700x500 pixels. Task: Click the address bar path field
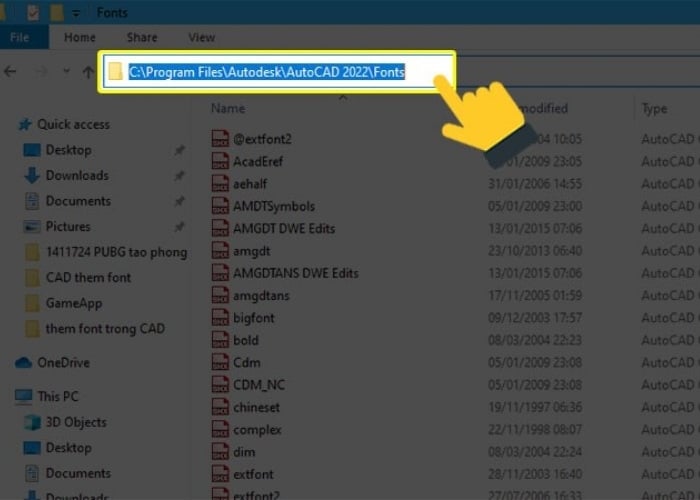(279, 72)
